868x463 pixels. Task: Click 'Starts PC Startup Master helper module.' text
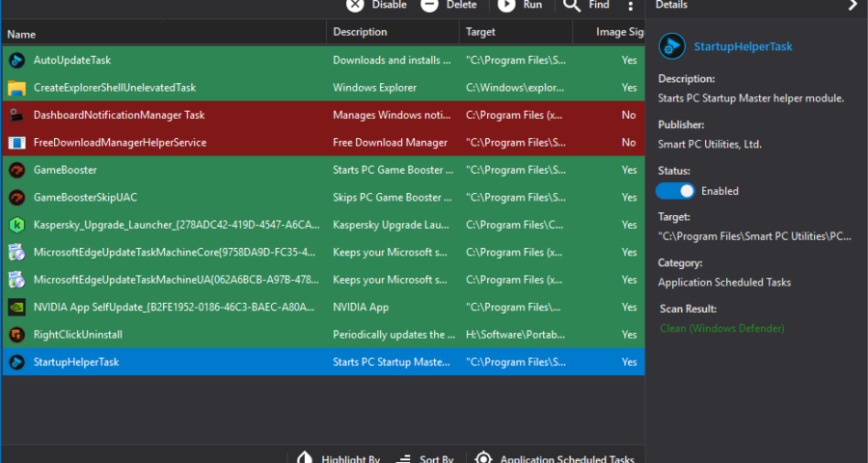pos(751,98)
